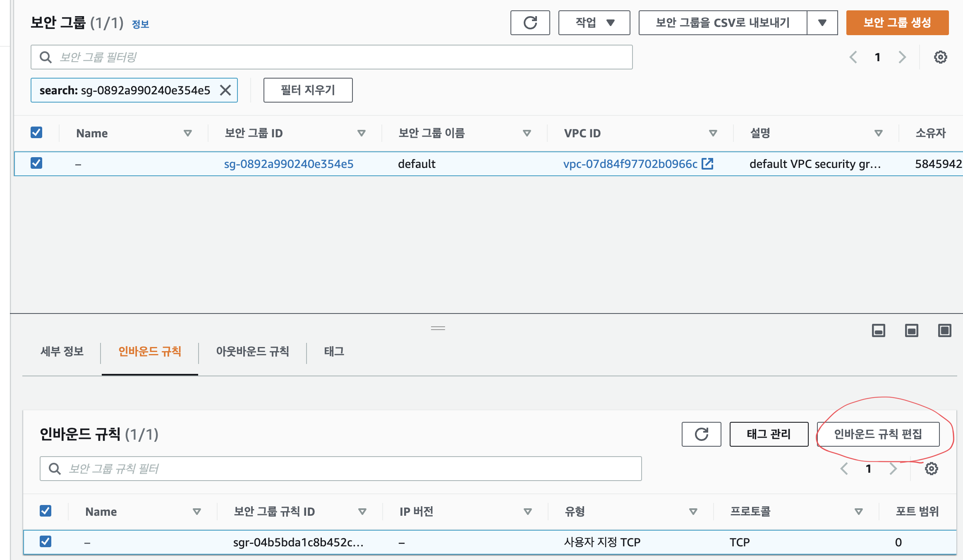
Task: Switch to the 아웃바운드 규칙 tab
Action: pos(252,352)
